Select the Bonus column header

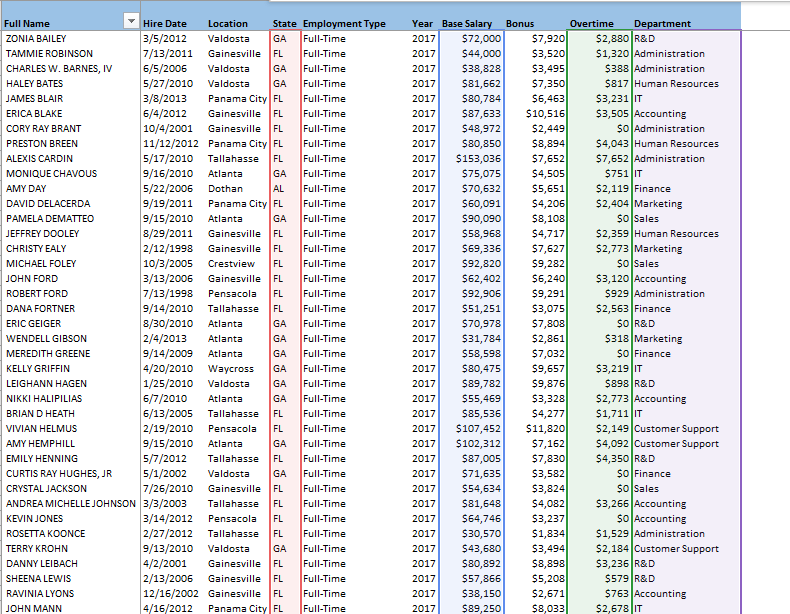coord(520,24)
